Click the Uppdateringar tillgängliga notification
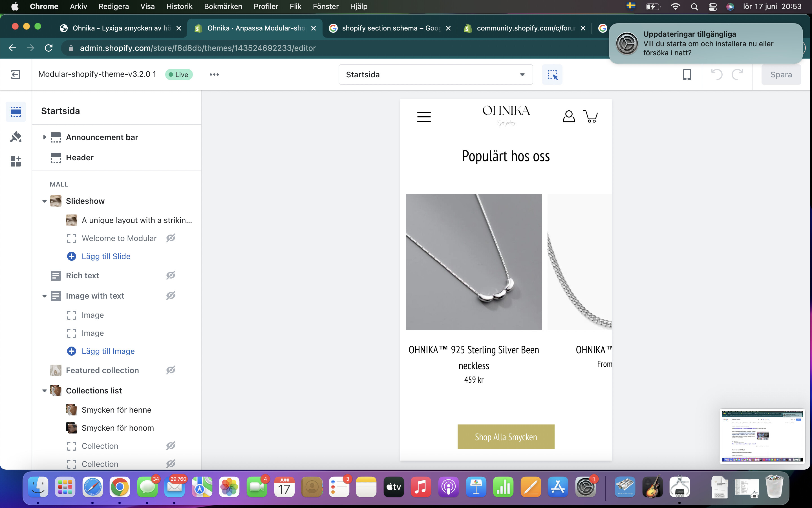 (706, 43)
